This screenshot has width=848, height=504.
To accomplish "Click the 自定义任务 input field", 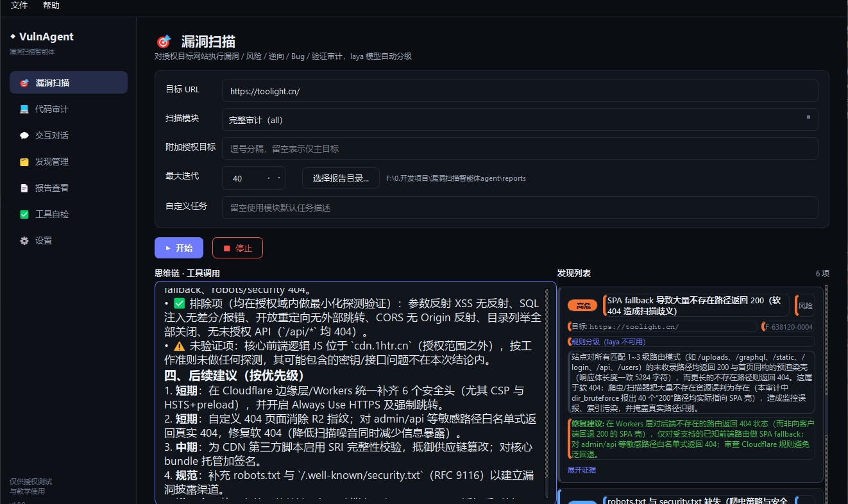I will click(x=520, y=207).
